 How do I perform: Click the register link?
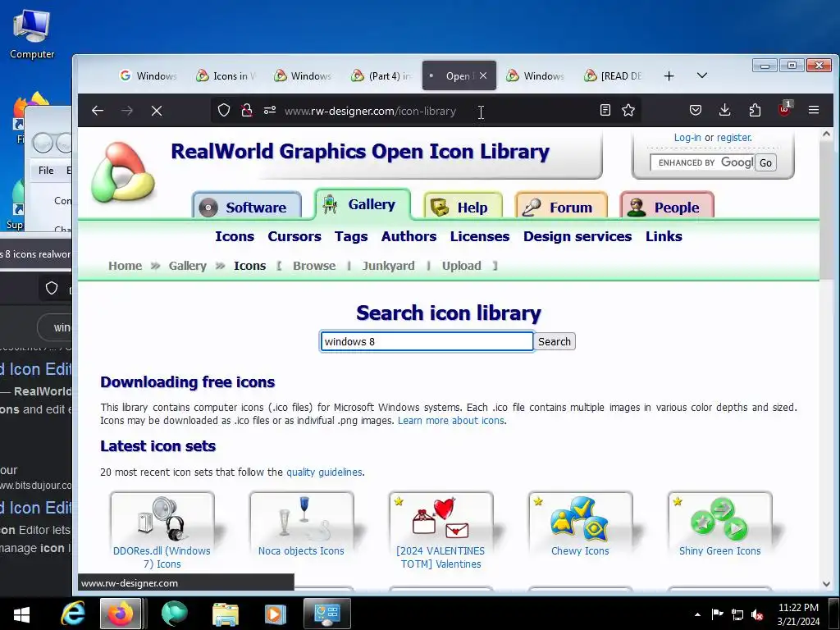click(x=734, y=138)
